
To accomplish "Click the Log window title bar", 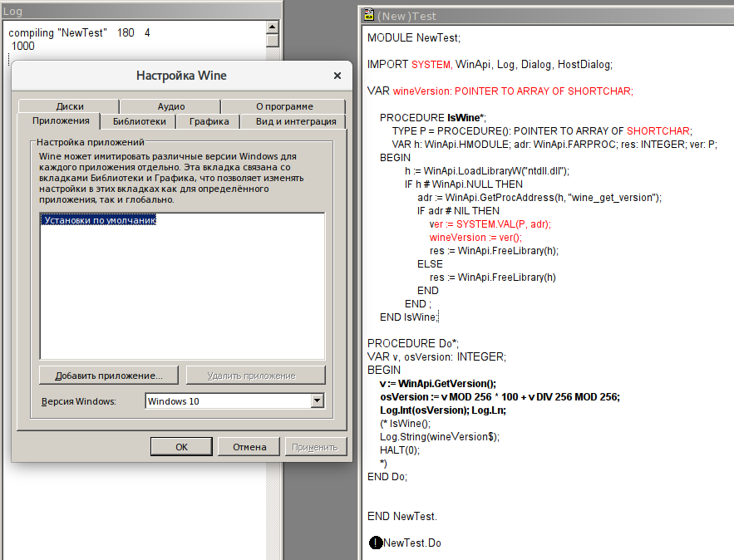I will tap(133, 9).
